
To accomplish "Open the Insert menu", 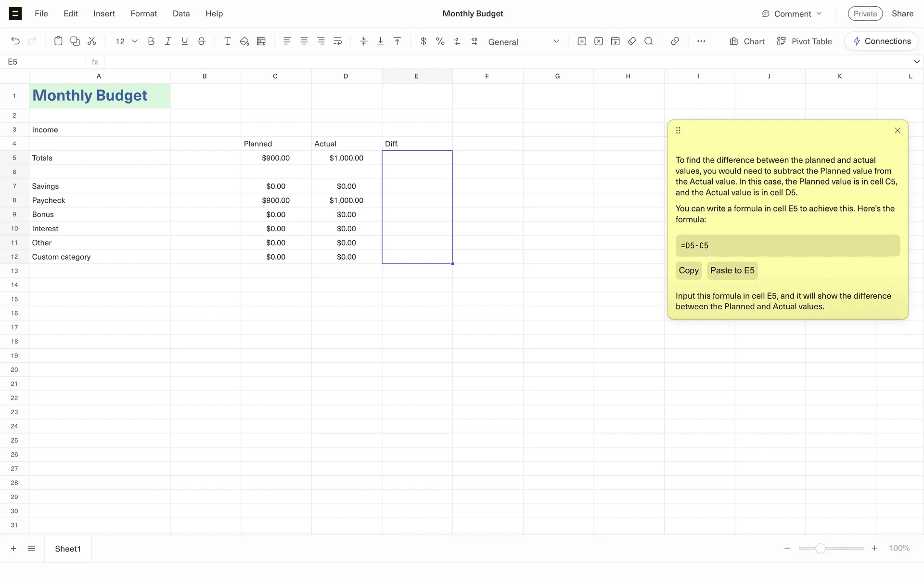I will (104, 13).
